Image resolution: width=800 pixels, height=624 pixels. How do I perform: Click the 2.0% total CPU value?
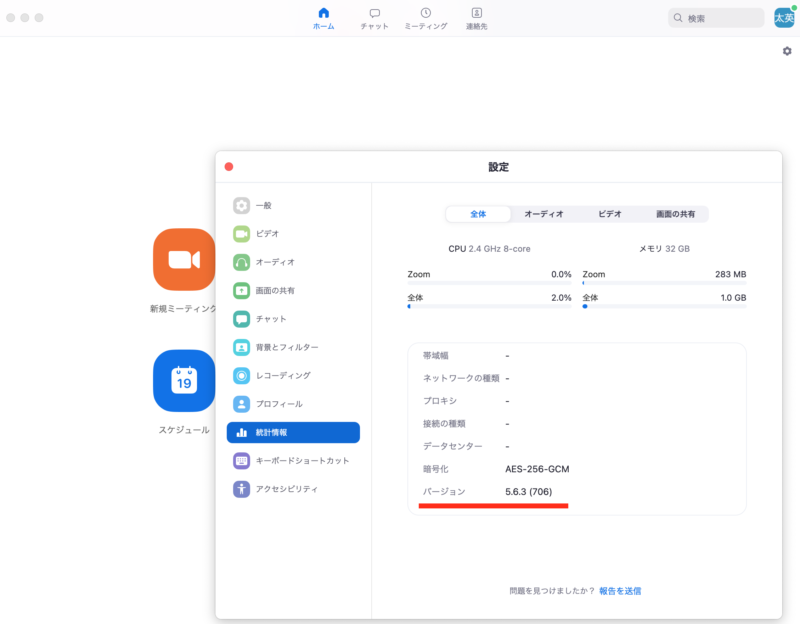(561, 297)
